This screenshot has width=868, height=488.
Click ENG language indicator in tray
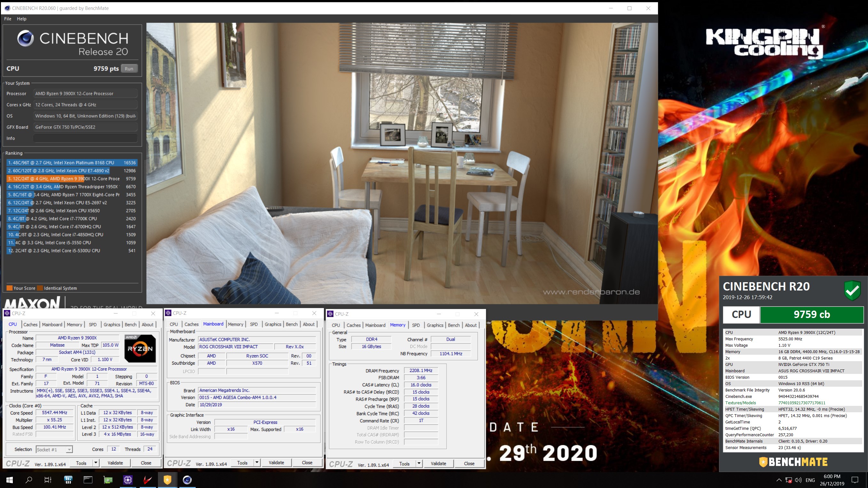[810, 480]
